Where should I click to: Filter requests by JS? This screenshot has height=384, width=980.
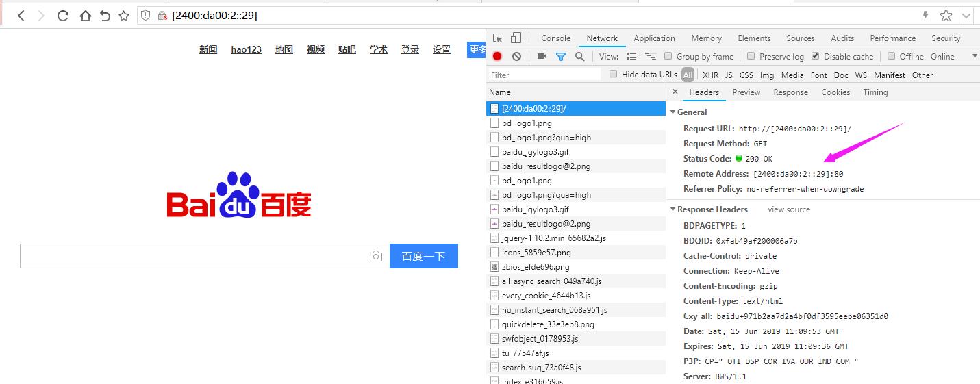pyautogui.click(x=729, y=75)
